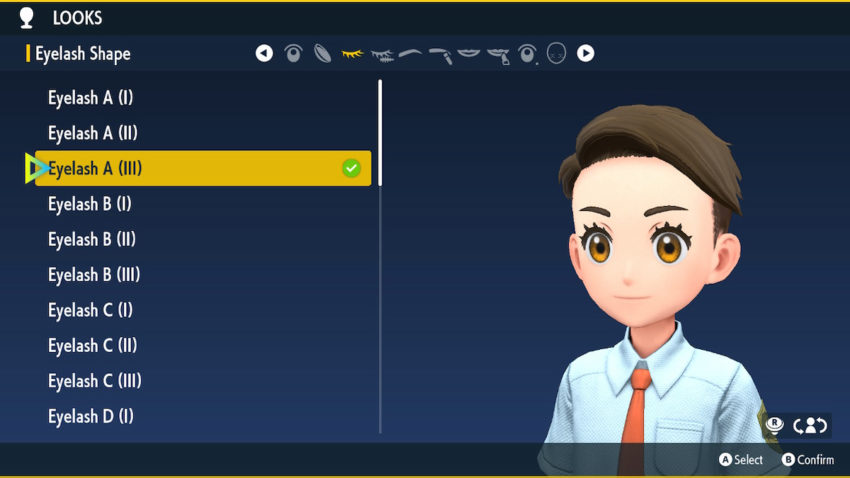Open the lipstick color category icon
This screenshot has height=478, width=850.
[499, 56]
